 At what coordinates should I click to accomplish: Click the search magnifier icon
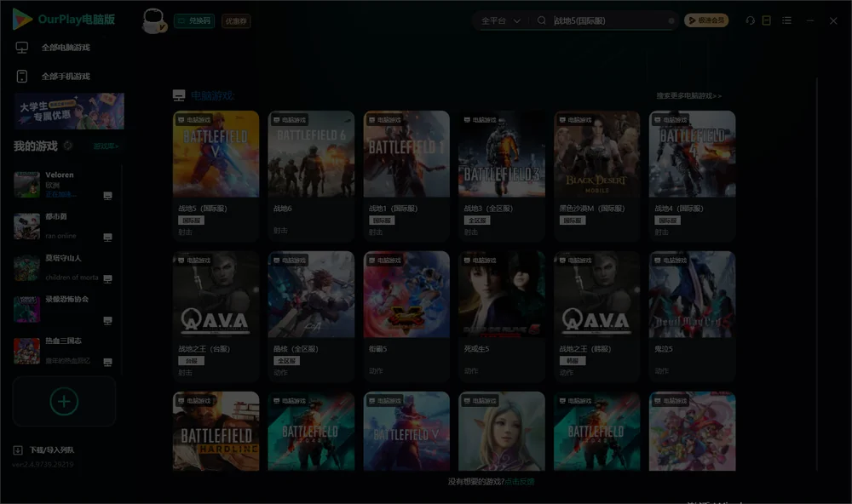click(x=541, y=20)
